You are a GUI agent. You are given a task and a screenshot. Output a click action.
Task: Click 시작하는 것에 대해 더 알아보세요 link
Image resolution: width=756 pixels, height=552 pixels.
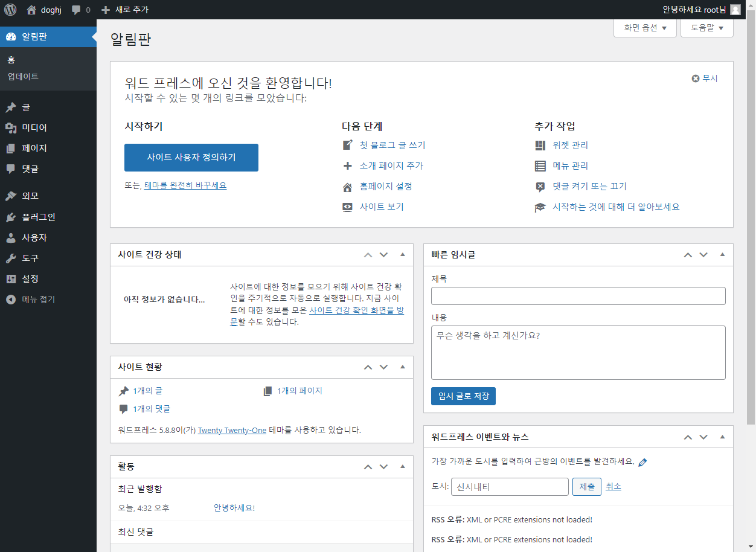(x=616, y=207)
